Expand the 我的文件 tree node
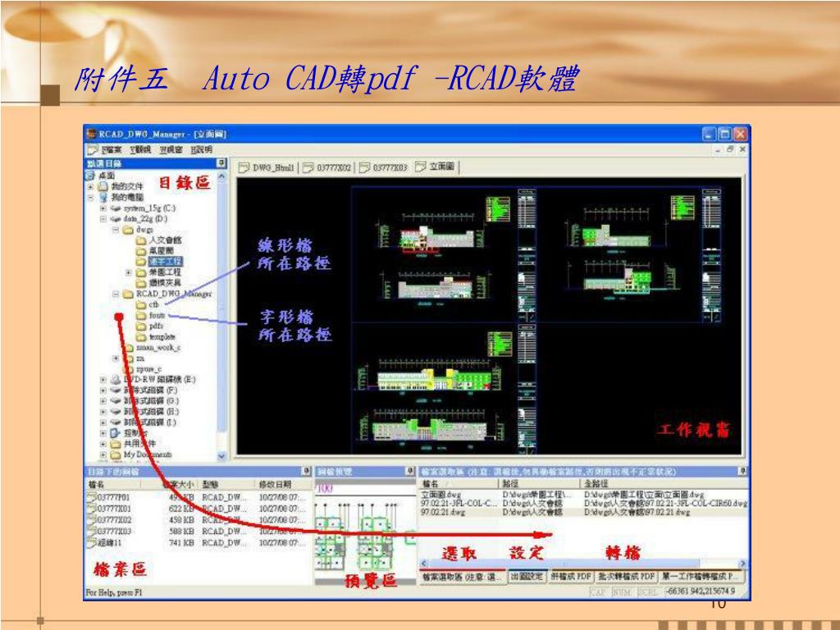This screenshot has width=840, height=630. (x=90, y=186)
